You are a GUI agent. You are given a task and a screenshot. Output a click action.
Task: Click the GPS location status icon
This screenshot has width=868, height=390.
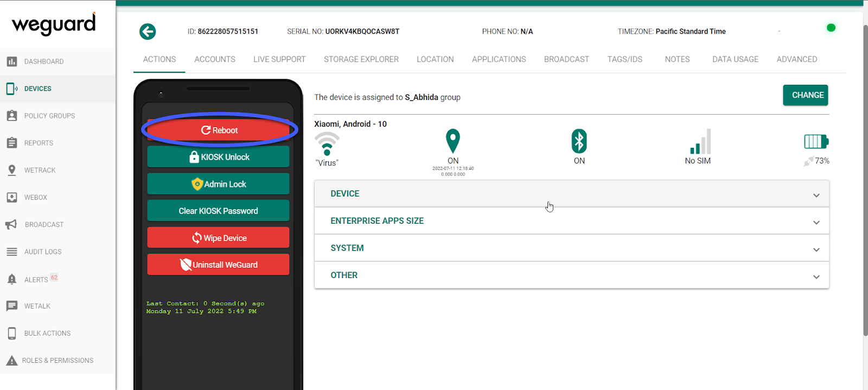(453, 141)
